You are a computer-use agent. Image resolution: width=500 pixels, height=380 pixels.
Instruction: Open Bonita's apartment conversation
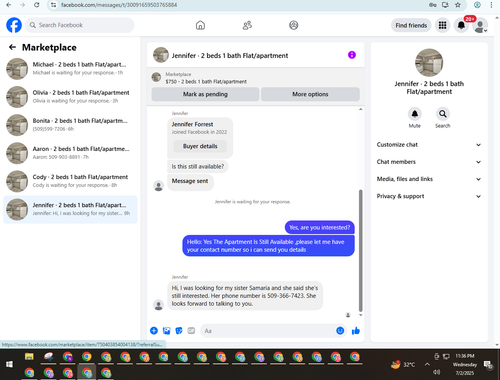[x=70, y=125]
